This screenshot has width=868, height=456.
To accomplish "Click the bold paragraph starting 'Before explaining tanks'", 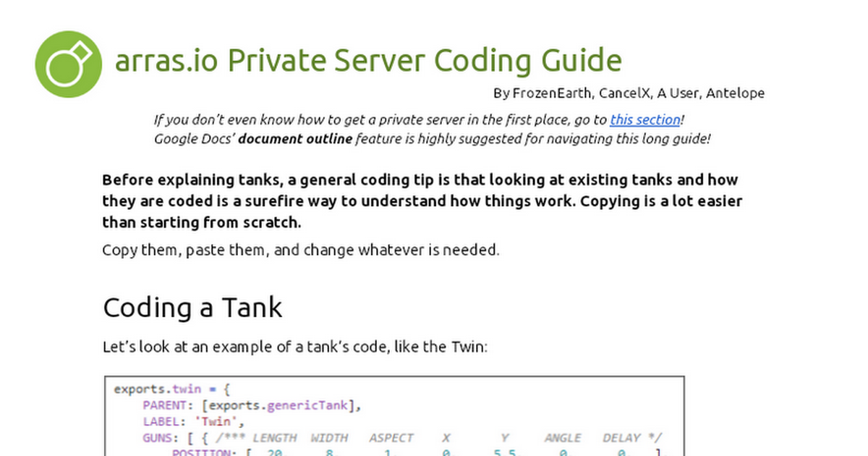I will (x=422, y=200).
